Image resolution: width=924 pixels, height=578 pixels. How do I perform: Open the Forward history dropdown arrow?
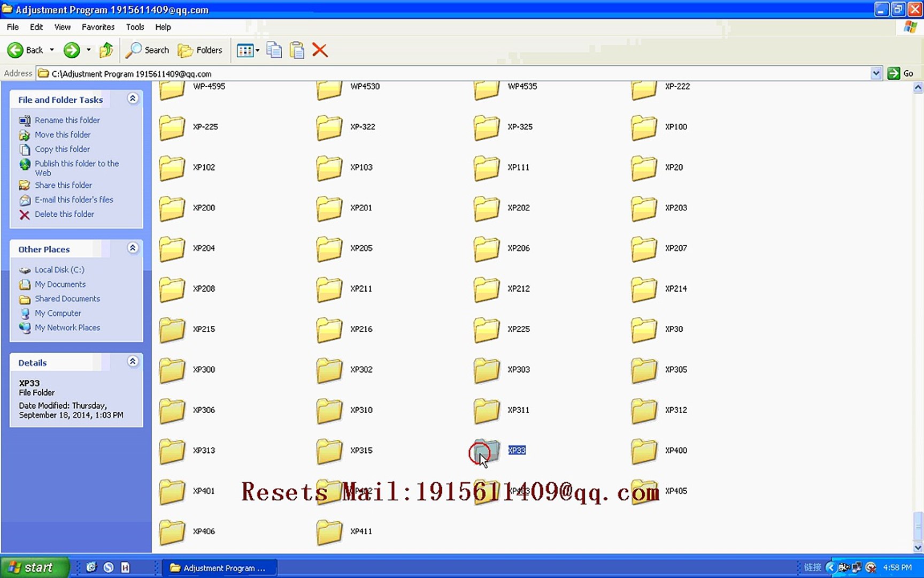pos(89,50)
